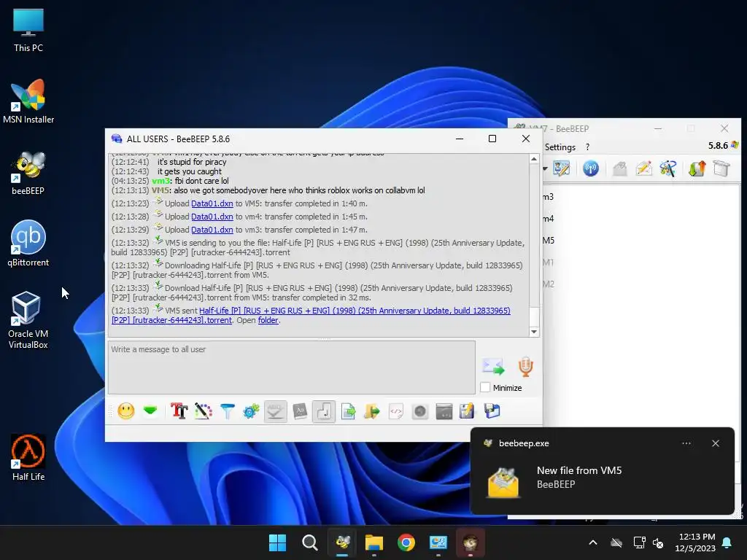Screen dimensions: 747x560
Task: Open the emoticon picker in chat toolbar
Action: 125,411
